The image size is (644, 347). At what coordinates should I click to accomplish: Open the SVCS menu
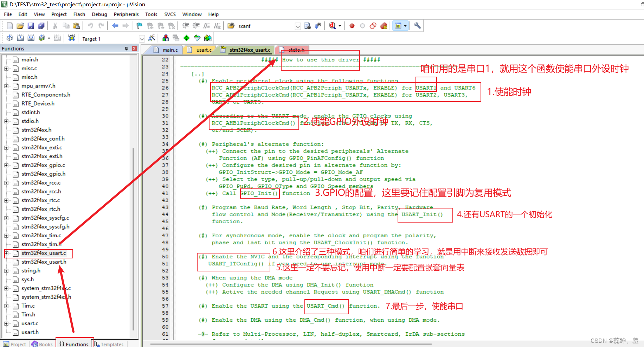170,14
